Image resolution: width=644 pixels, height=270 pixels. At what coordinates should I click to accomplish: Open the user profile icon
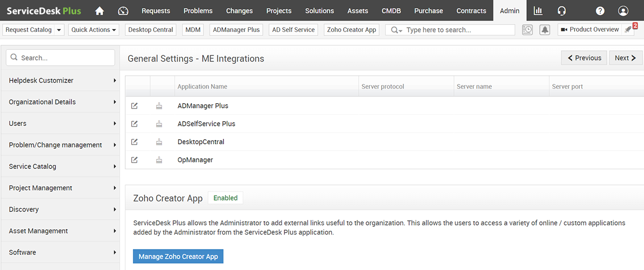click(623, 10)
